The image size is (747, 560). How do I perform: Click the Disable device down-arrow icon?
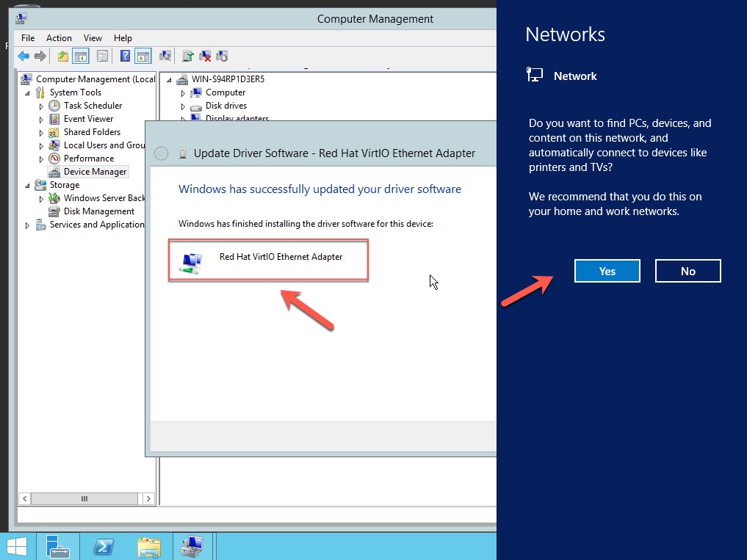(222, 57)
